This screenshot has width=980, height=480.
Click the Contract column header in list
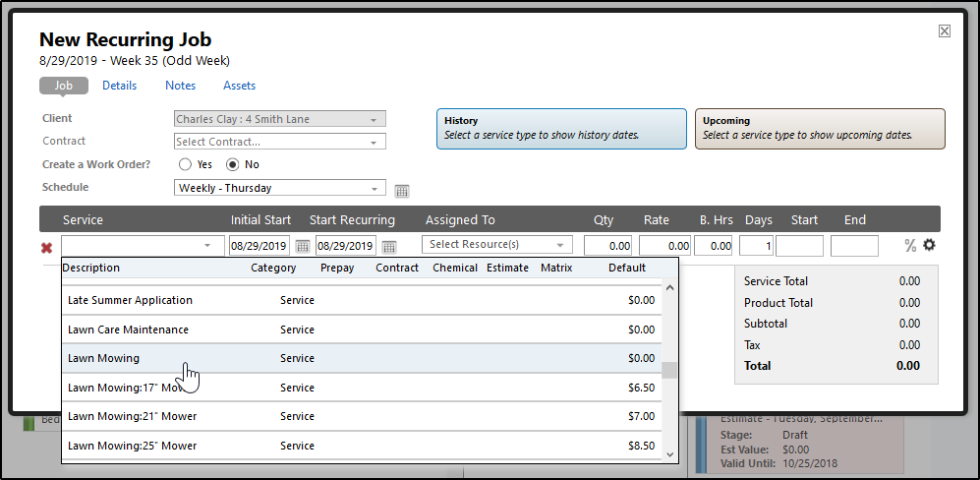397,268
